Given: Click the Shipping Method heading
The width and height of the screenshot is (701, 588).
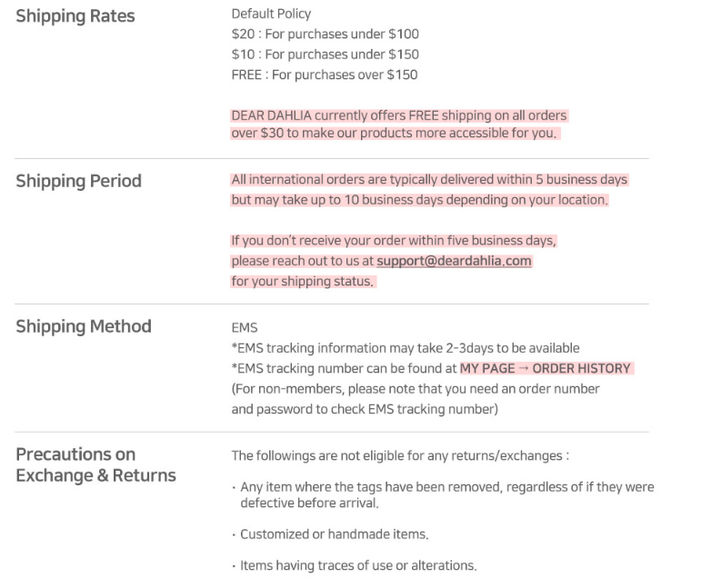Looking at the screenshot, I should (84, 326).
